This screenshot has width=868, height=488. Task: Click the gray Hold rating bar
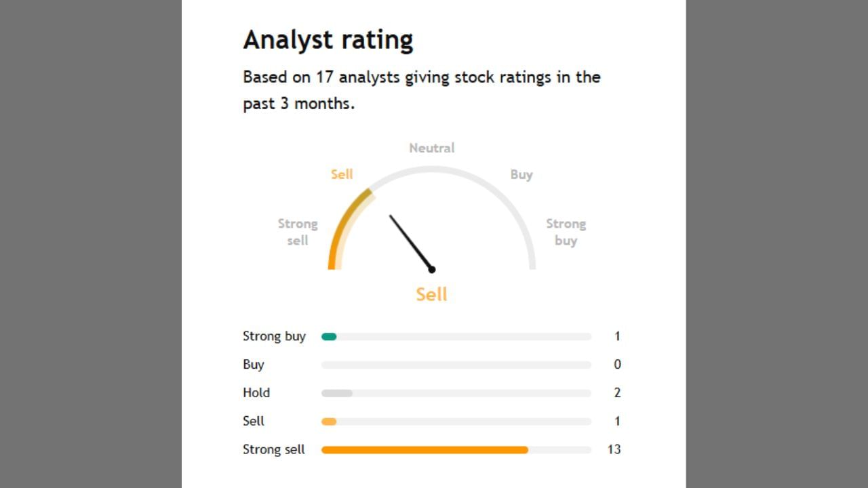[x=337, y=393]
